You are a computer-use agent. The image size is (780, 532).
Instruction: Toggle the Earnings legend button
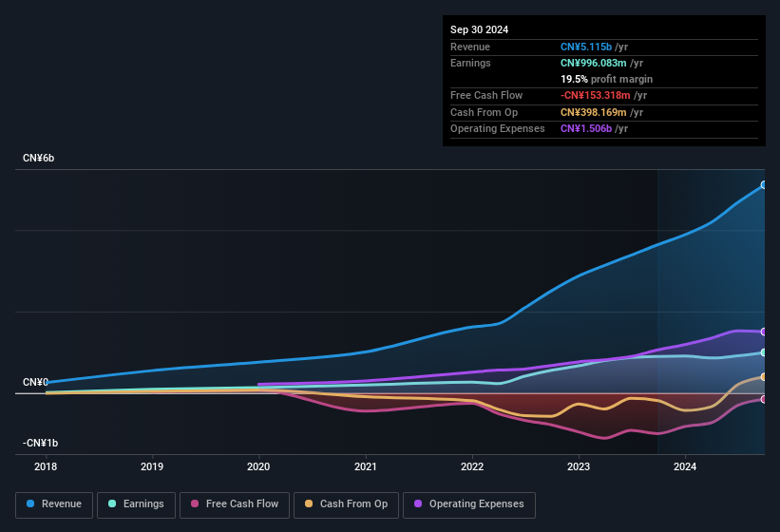coord(136,504)
